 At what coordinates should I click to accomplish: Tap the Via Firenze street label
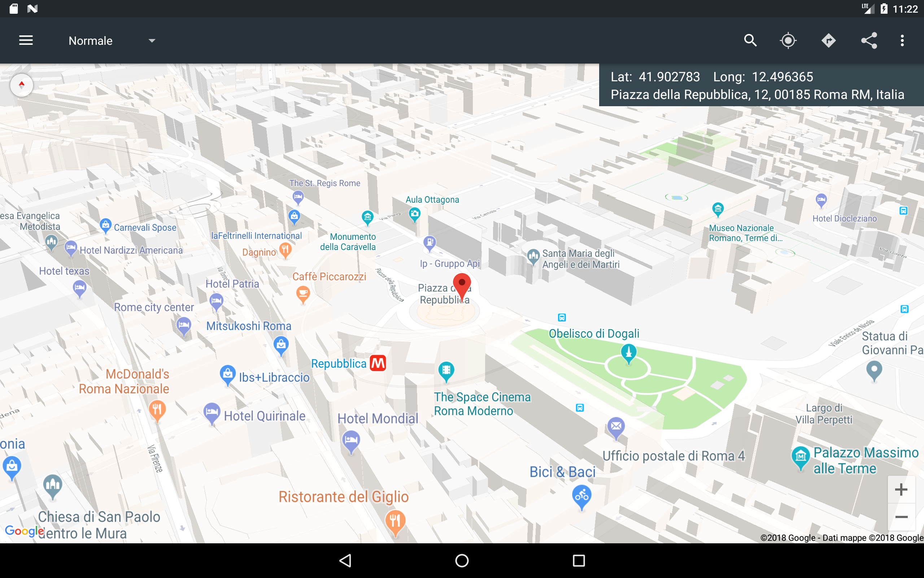[x=155, y=458]
